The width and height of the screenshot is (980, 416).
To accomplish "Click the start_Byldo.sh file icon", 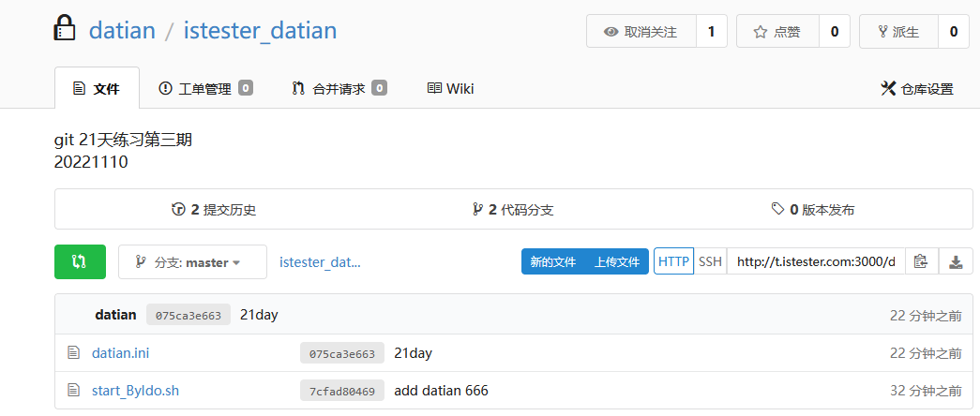I will pos(74,391).
